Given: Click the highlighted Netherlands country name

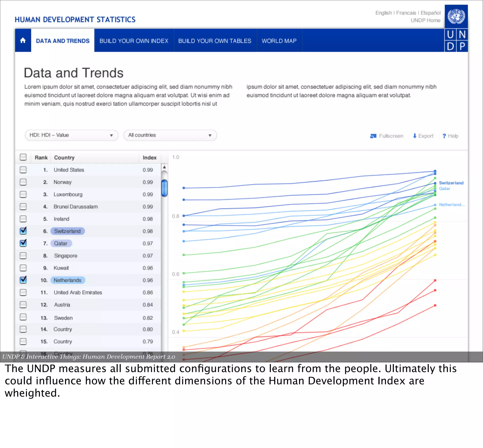Looking at the screenshot, I should [x=68, y=280].
